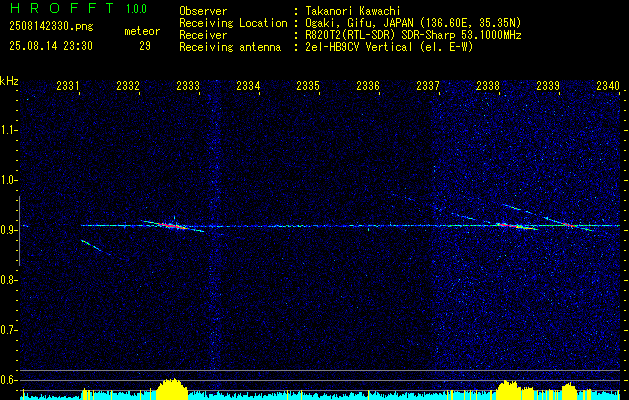Select the file name 2508142330.png

[51, 27]
